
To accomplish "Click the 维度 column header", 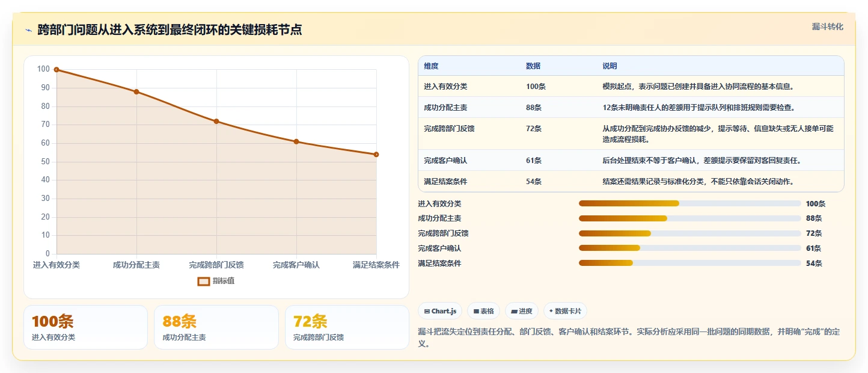I will click(x=431, y=66).
